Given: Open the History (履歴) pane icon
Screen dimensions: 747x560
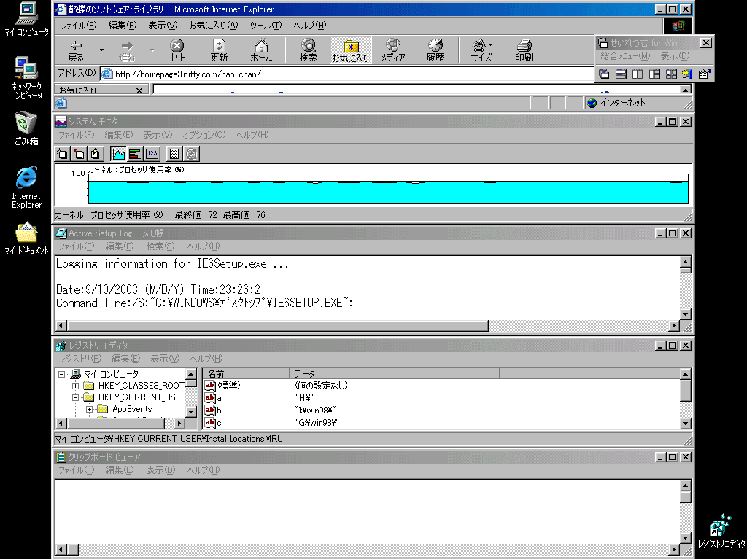Looking at the screenshot, I should point(435,50).
